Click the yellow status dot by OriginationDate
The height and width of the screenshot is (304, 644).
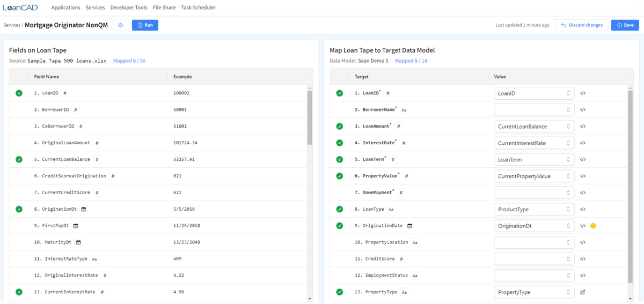[x=593, y=226]
